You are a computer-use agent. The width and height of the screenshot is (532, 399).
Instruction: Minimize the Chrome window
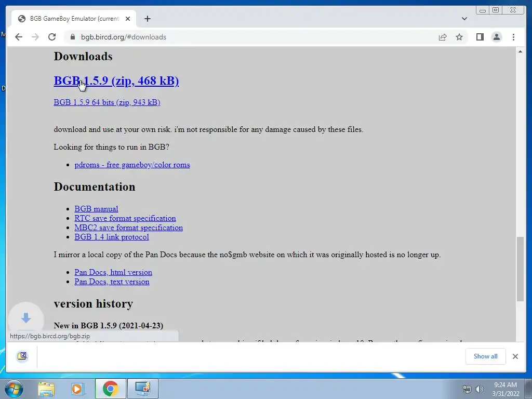(483, 10)
